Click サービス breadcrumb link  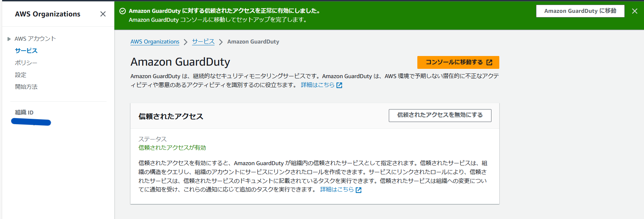(203, 42)
